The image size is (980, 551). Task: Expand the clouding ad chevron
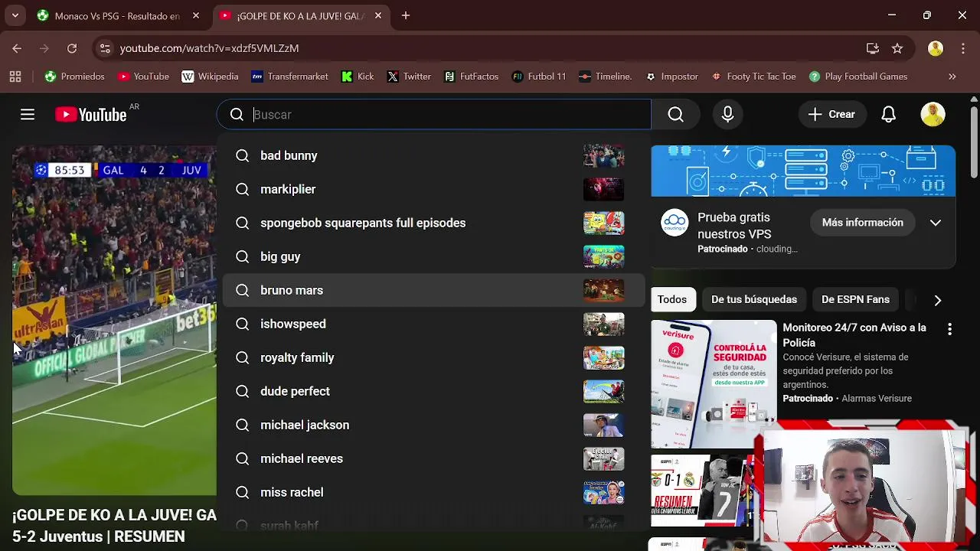coord(936,223)
